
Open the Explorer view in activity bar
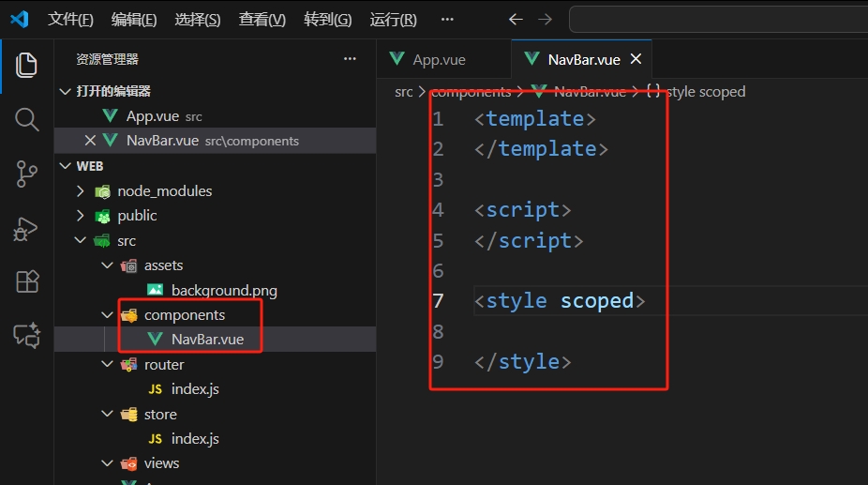(26, 66)
